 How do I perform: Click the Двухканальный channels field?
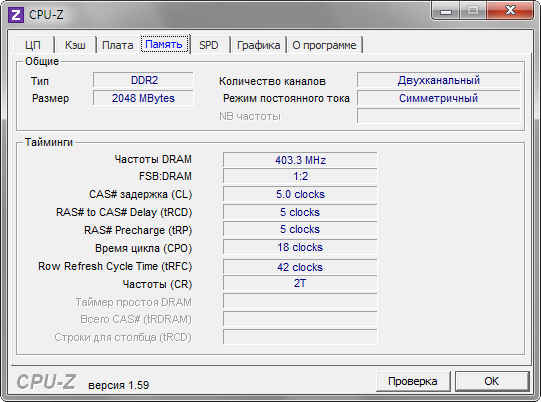pyautogui.click(x=439, y=80)
